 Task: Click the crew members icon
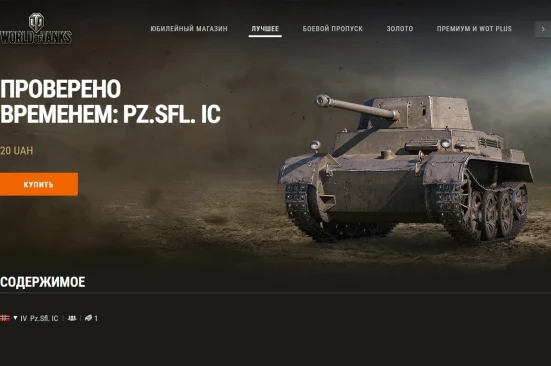(x=72, y=318)
